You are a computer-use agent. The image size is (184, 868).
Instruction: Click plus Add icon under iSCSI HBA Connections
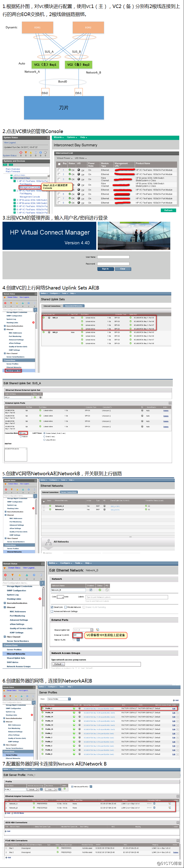pos(5,831)
